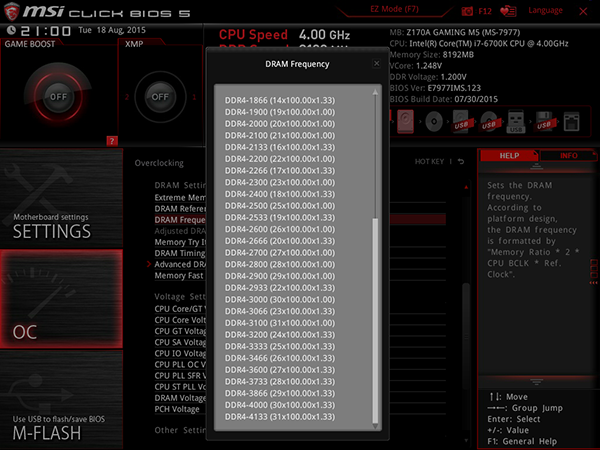Select the CD/DVD boot device icon
600x450 pixels.
coord(434,122)
